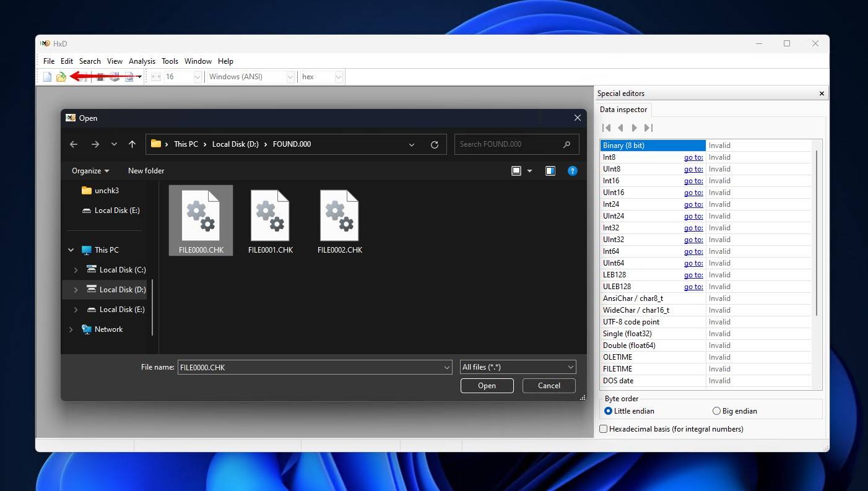Click next byte arrow in Data inspector
This screenshot has height=491, width=868.
(x=634, y=128)
